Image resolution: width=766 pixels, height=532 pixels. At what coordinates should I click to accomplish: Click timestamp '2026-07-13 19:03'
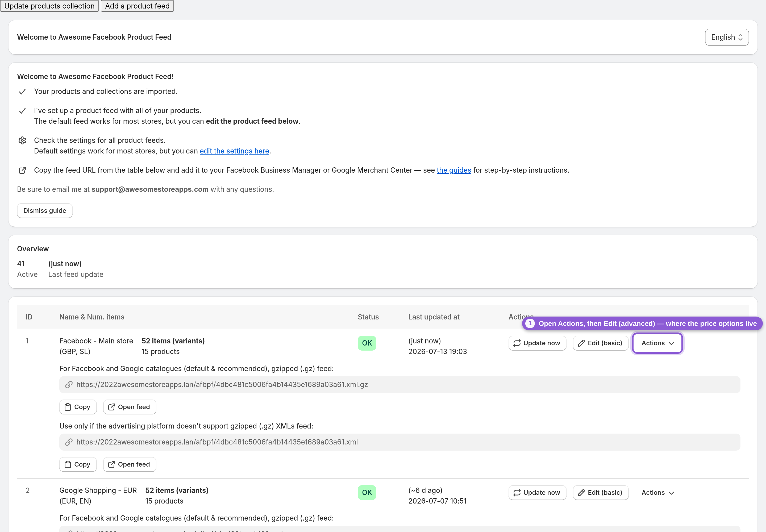[437, 351]
